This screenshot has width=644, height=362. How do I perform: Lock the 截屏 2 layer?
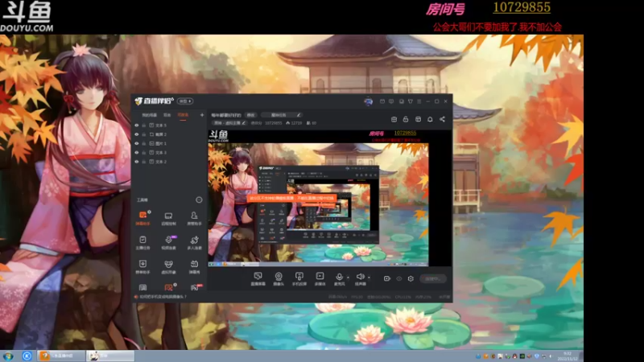[144, 134]
